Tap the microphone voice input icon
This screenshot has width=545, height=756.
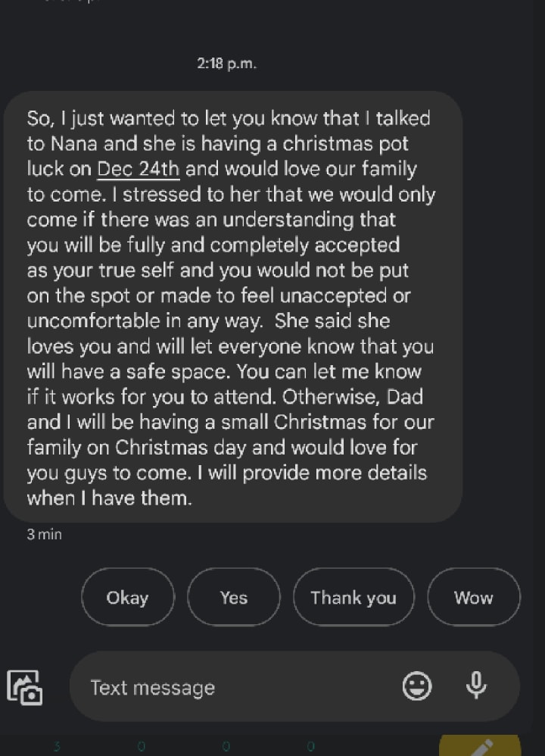pos(475,686)
